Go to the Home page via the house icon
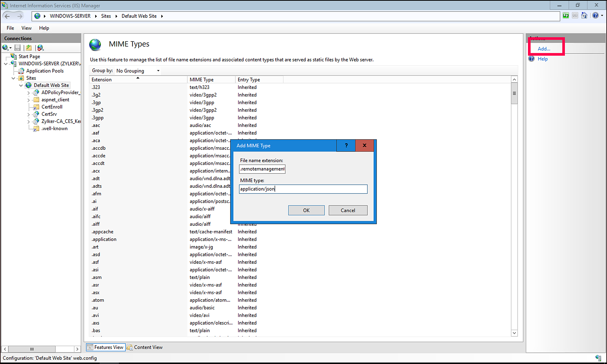 [584, 15]
